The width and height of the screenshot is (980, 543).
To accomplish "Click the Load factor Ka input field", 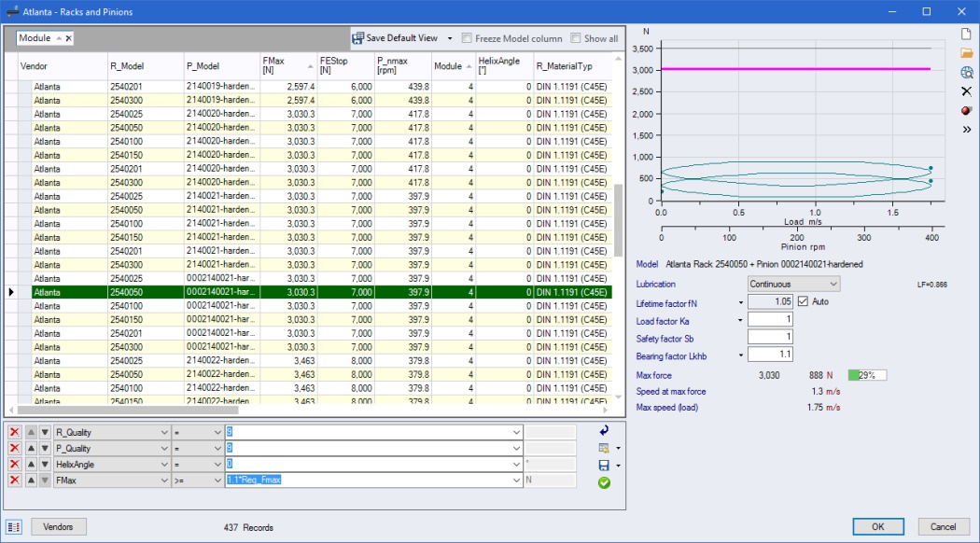I will click(769, 320).
